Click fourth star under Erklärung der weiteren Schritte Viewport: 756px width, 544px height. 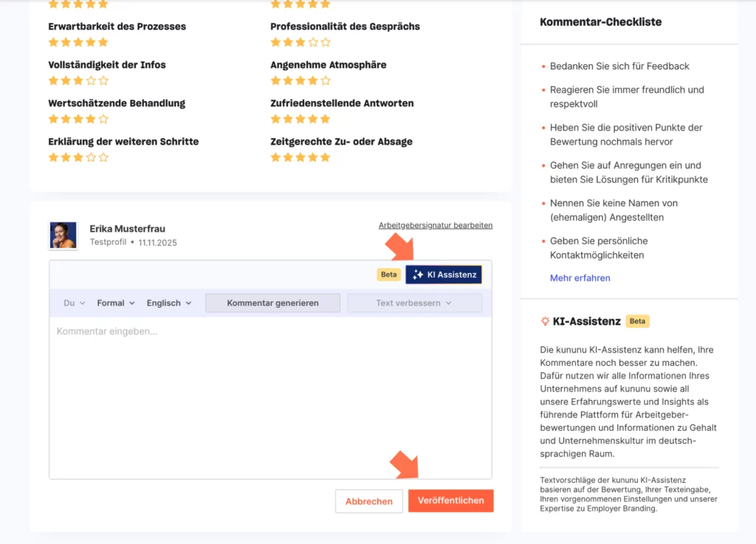(91, 157)
